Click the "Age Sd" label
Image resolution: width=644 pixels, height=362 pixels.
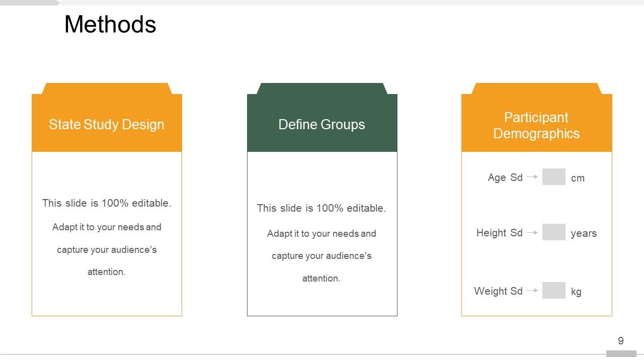(505, 177)
